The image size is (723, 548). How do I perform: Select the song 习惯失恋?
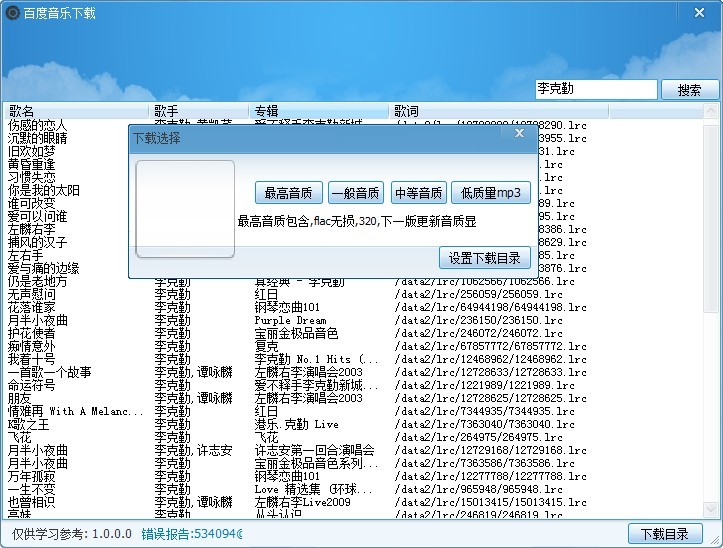(x=31, y=177)
